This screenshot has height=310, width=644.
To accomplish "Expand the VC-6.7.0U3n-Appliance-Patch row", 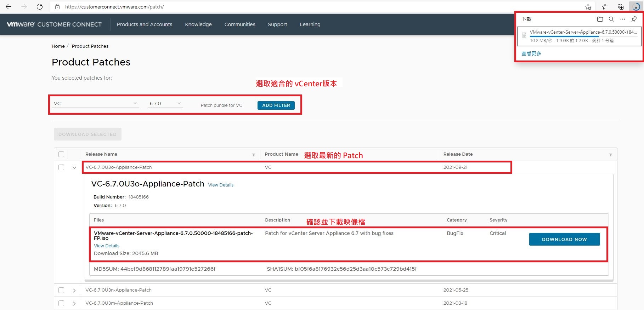I will [x=74, y=290].
